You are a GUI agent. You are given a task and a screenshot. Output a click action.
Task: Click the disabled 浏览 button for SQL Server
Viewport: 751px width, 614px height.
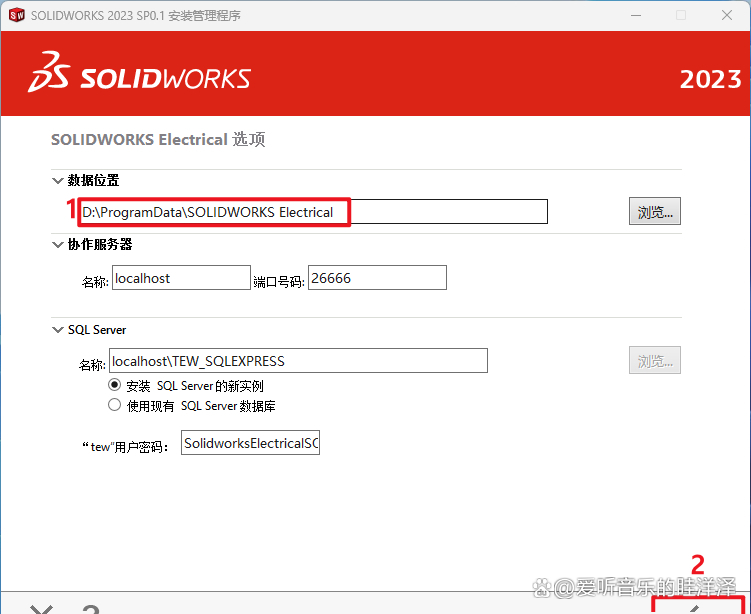coord(655,360)
